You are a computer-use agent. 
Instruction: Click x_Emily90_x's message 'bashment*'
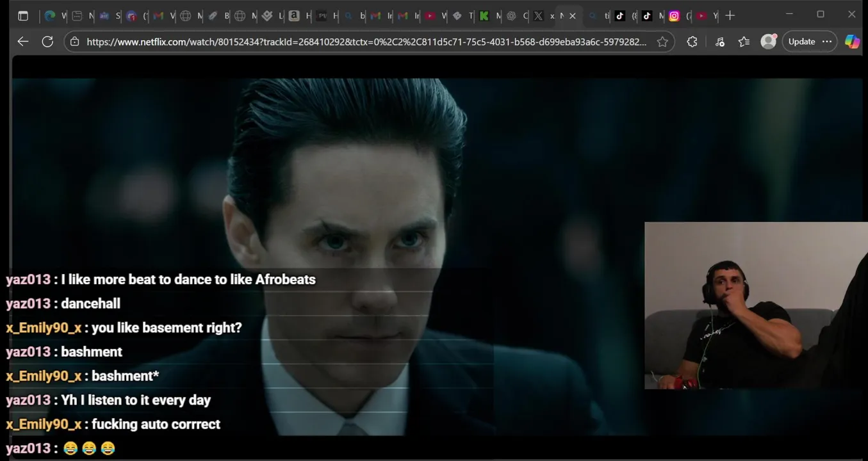[125, 376]
